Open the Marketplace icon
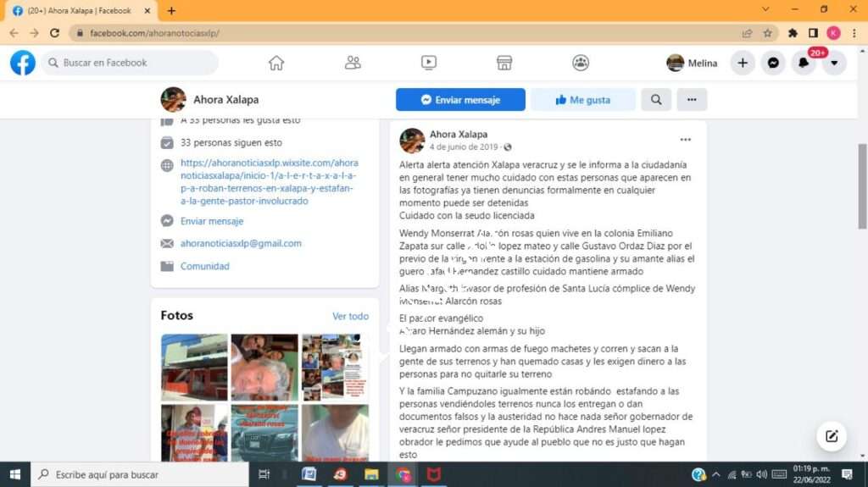Image resolution: width=868 pixels, height=487 pixels. 504,63
